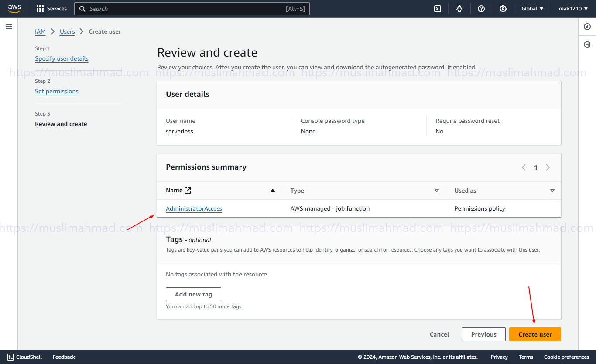
Task: Open the settings gear icon
Action: pos(503,9)
